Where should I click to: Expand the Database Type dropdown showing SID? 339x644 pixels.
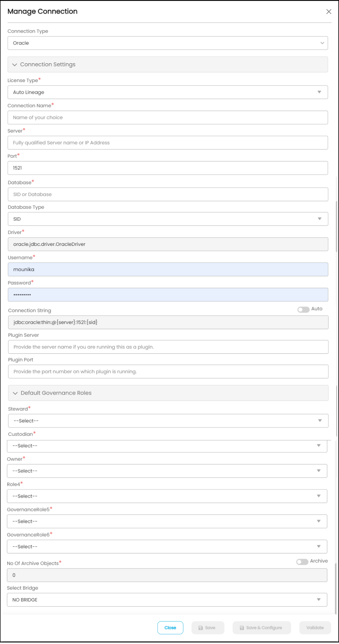(168, 219)
